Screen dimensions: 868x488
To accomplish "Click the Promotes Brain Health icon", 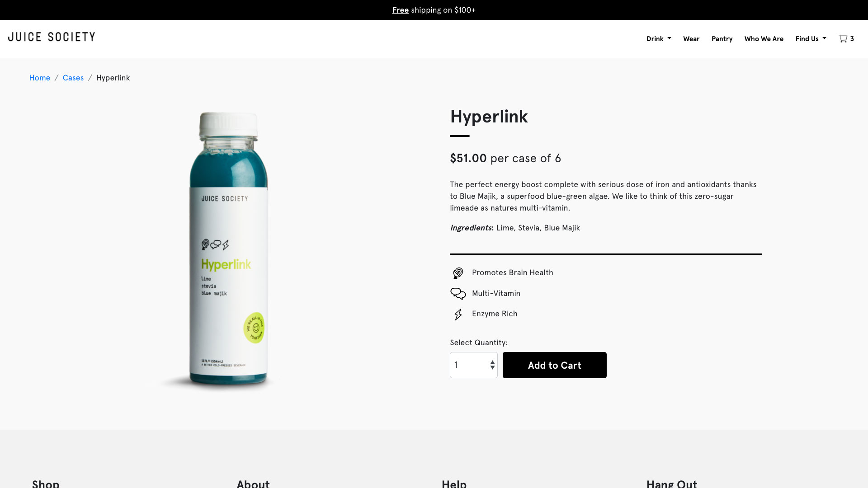I will click(x=458, y=273).
